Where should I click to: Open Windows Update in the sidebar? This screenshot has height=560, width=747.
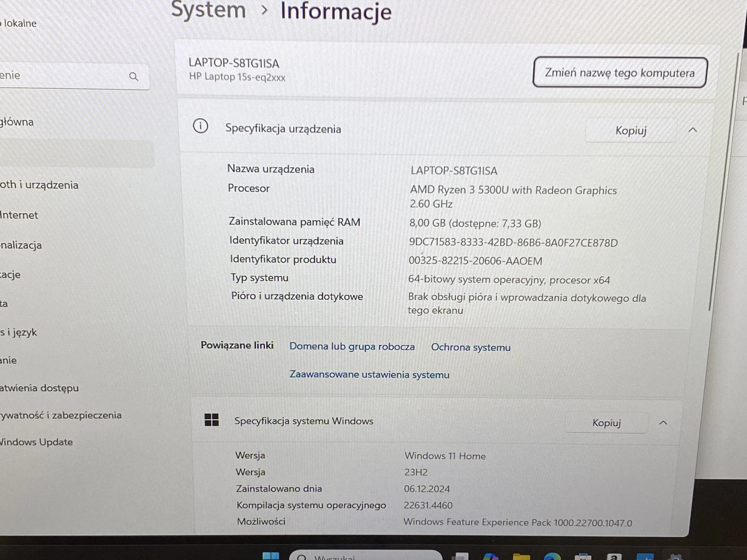36,442
